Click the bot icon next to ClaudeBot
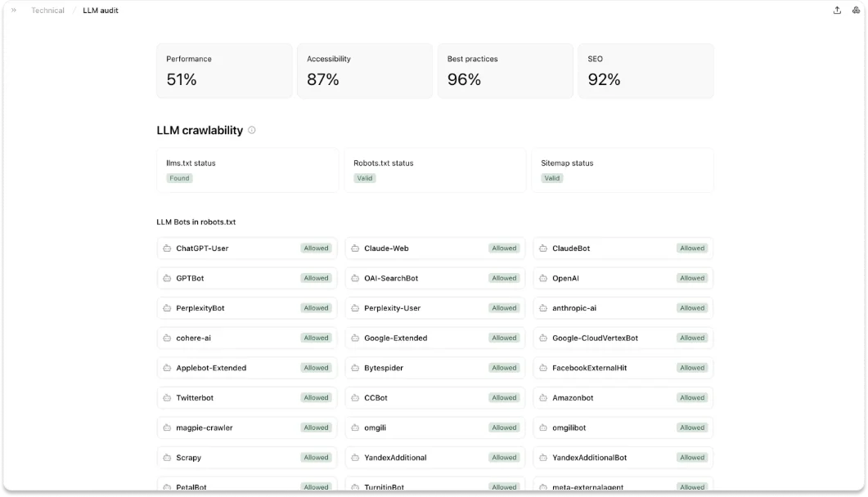This screenshot has width=868, height=497. tap(543, 248)
